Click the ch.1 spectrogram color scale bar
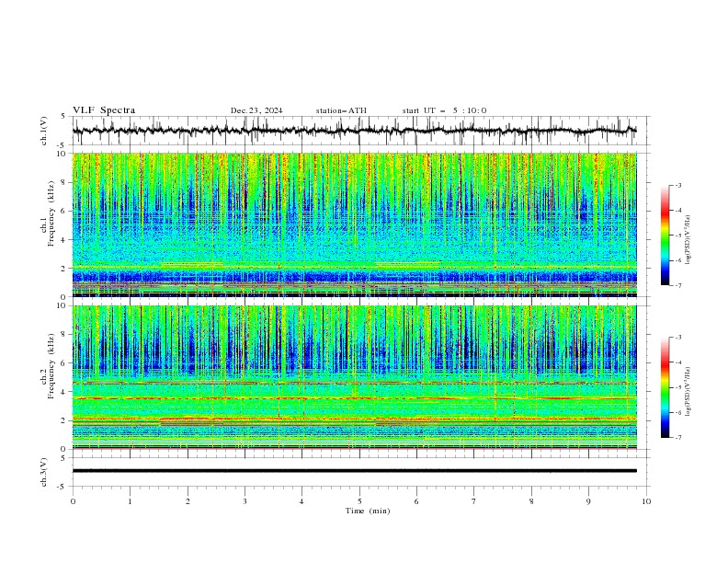728x563 pixels. pos(665,236)
